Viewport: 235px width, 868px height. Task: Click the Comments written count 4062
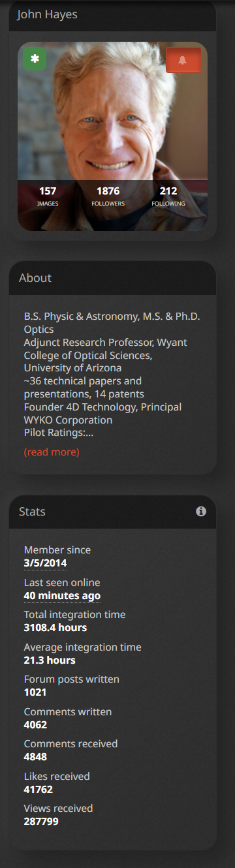(35, 725)
